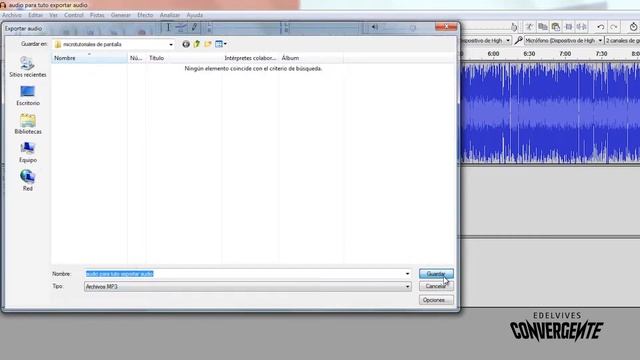
Task: Click the microphone icon beside device list
Action: (x=518, y=40)
